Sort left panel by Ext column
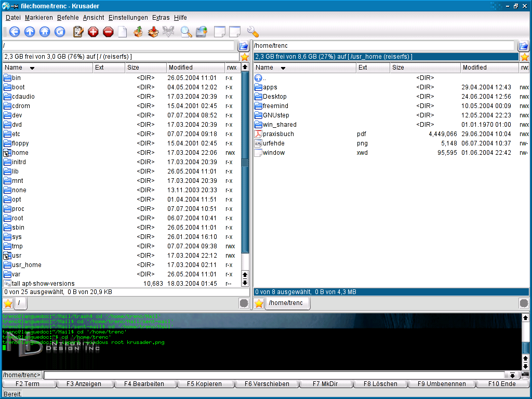Screen dimensions: 532x399 tap(109, 68)
